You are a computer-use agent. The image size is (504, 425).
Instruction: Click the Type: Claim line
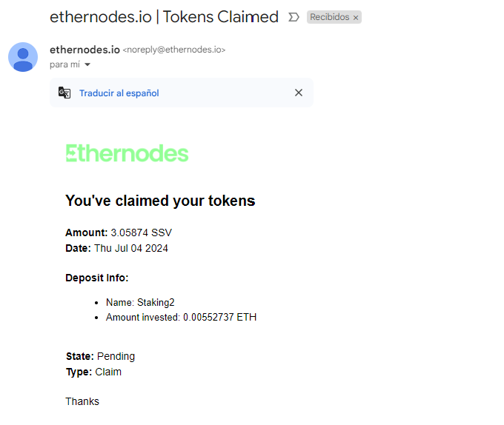(x=93, y=372)
